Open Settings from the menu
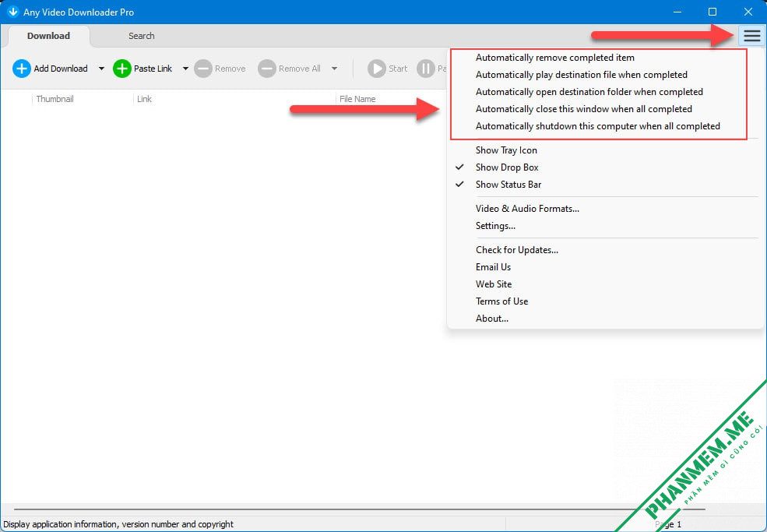767x532 pixels. [x=605, y=226]
